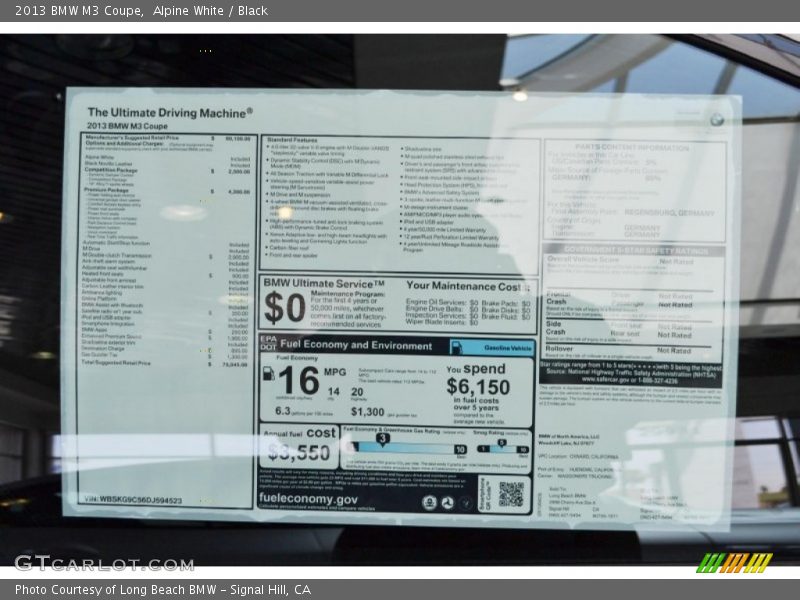This screenshot has height=600, width=800.
Task: Click the Greenhouse Gas Rating marker at 3
Action: 383,438
